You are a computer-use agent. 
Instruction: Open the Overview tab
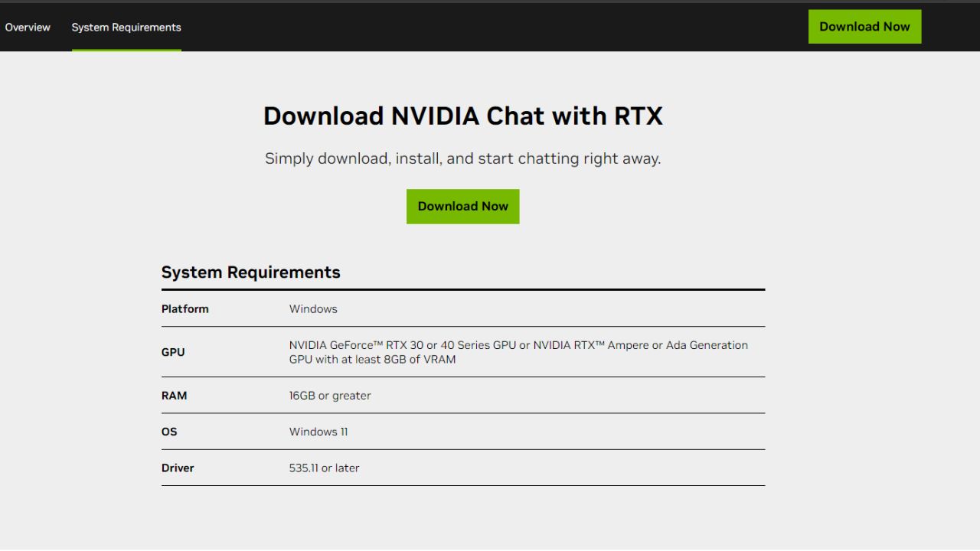tap(28, 27)
